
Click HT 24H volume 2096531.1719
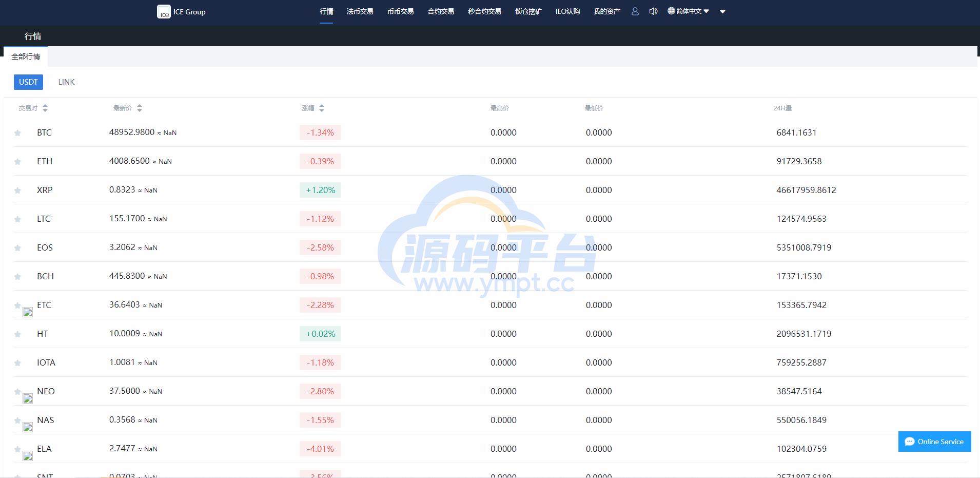point(803,334)
